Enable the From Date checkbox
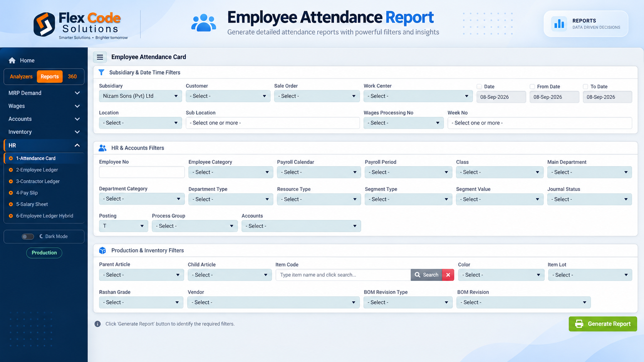 (532, 87)
